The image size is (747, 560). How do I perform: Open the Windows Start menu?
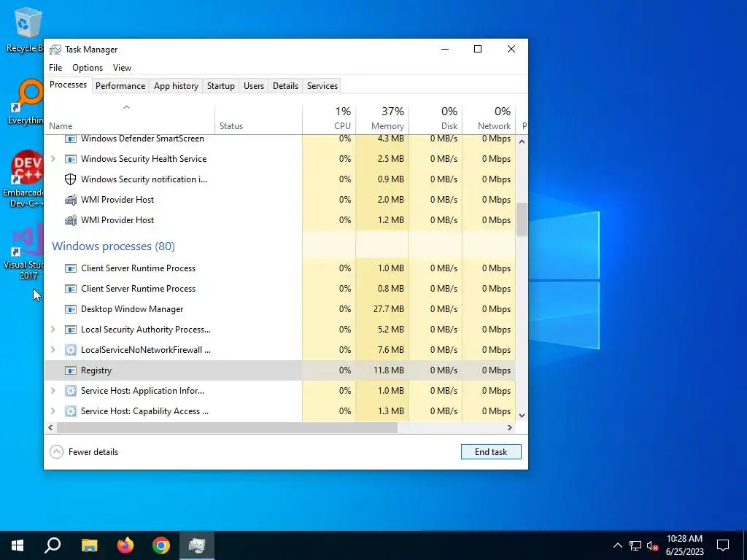point(18,545)
